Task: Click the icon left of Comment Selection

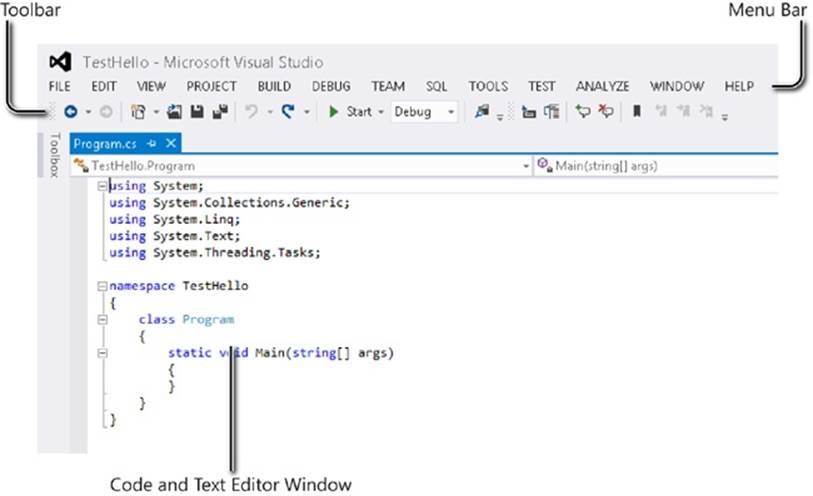Action: point(551,111)
